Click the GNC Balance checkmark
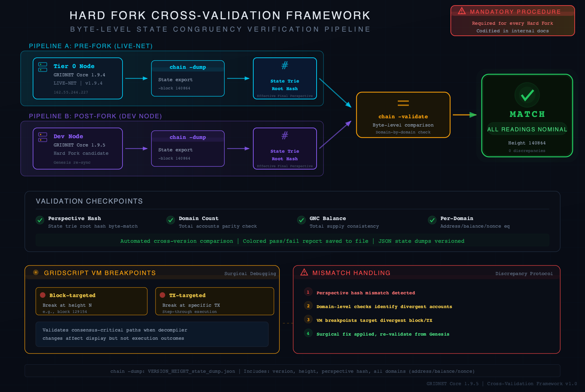The image size is (585, 392). tap(301, 220)
